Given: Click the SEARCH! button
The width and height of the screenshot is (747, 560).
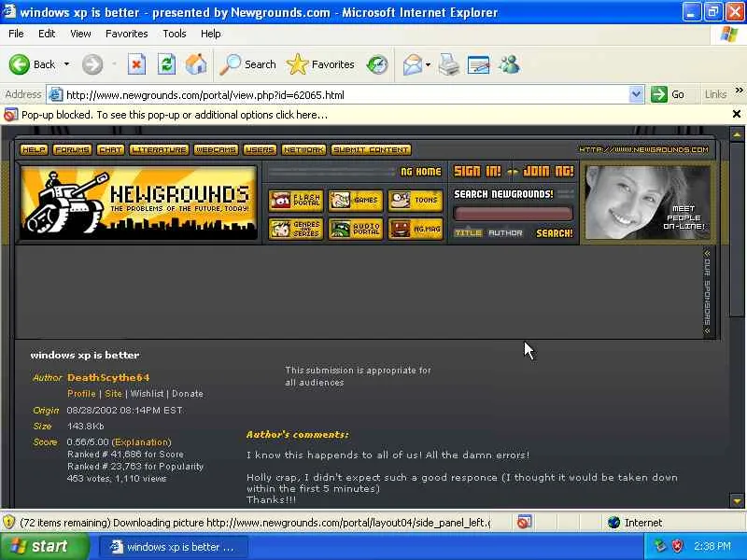Looking at the screenshot, I should click(x=554, y=233).
